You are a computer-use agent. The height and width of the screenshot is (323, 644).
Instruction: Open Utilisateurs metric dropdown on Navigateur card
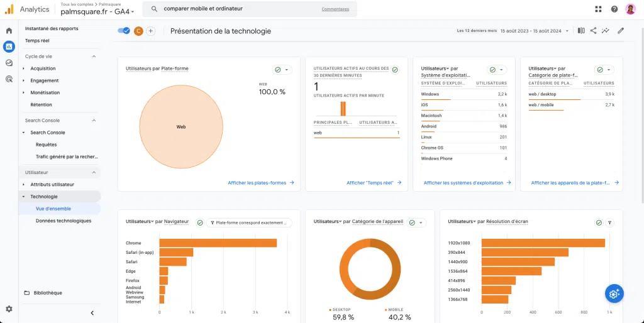pos(140,222)
